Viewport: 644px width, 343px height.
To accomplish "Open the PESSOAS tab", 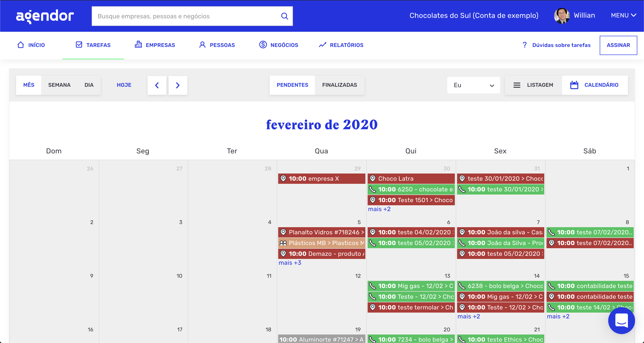I will [x=217, y=45].
